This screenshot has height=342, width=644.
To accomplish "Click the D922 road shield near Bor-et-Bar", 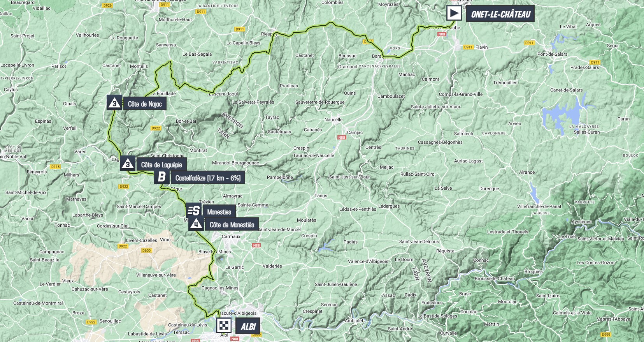I will 156,128.
